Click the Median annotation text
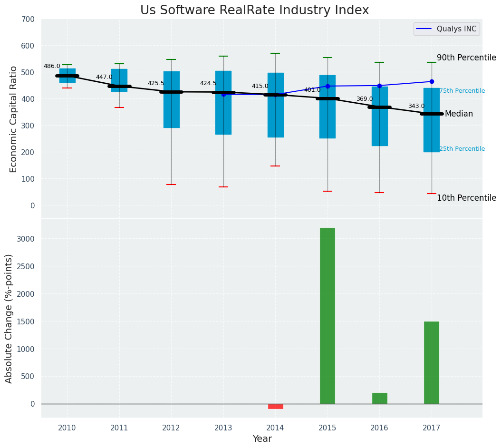The width and height of the screenshot is (501, 448). point(459,114)
